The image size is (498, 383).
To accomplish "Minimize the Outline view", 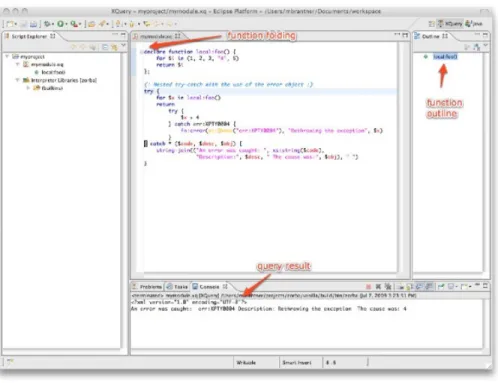I will click(477, 35).
